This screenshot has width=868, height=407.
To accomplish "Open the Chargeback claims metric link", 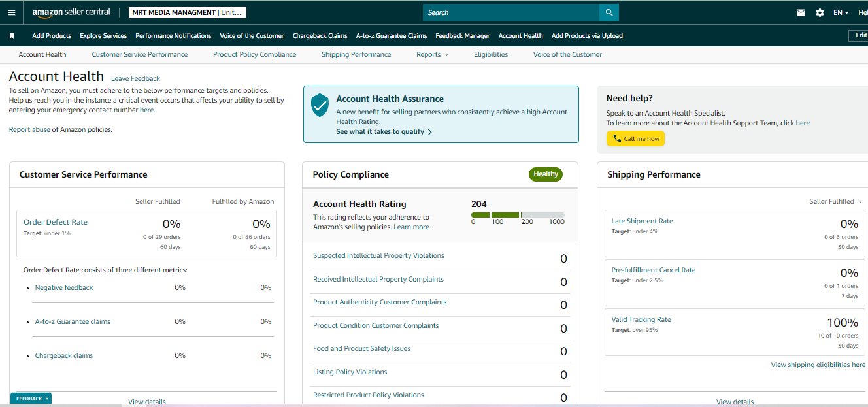I will pos(64,355).
